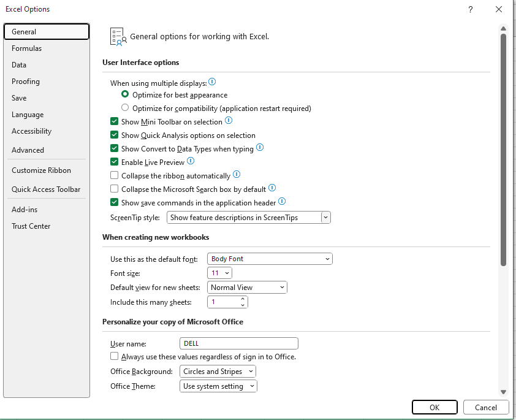Click the scrollbar down arrow
516x420 pixels.
[x=503, y=392]
